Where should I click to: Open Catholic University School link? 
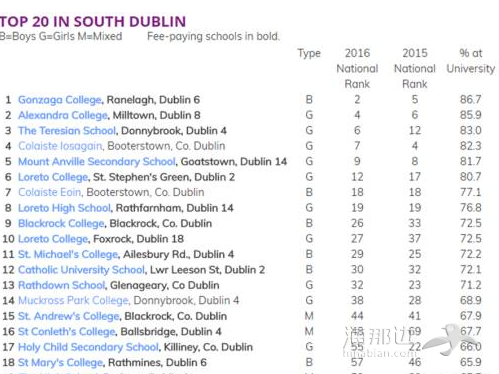[x=81, y=270]
